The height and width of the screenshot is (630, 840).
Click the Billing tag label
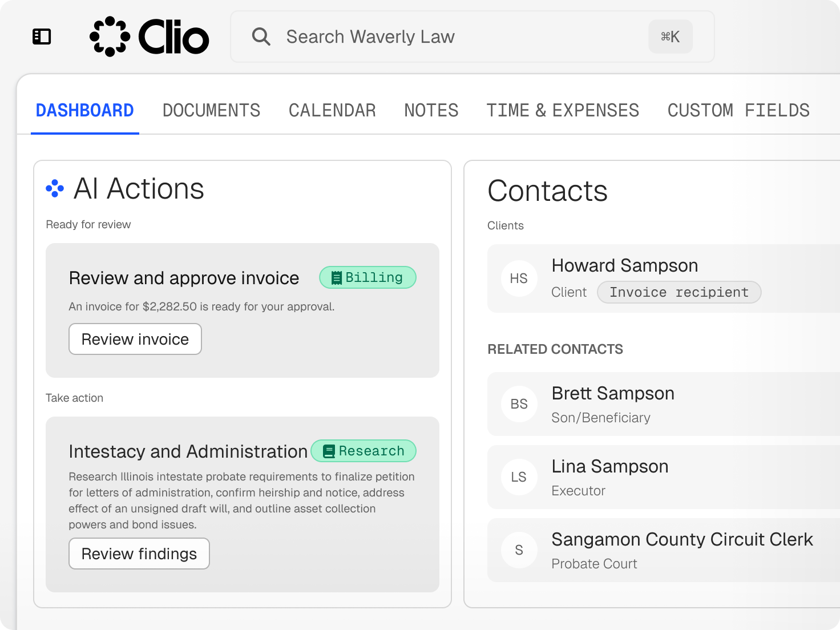click(367, 277)
